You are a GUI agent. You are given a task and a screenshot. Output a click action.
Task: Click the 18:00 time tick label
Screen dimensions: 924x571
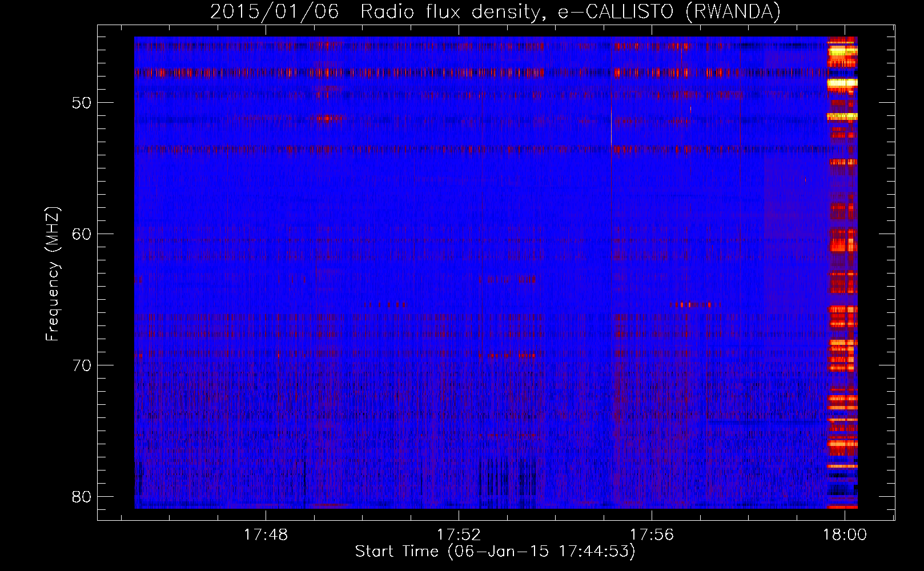(845, 535)
